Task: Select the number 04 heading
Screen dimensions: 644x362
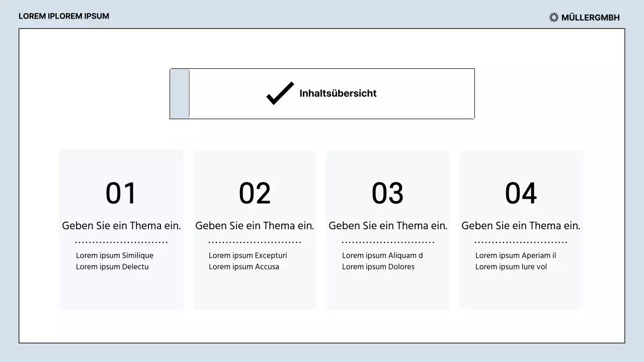Action: [521, 193]
